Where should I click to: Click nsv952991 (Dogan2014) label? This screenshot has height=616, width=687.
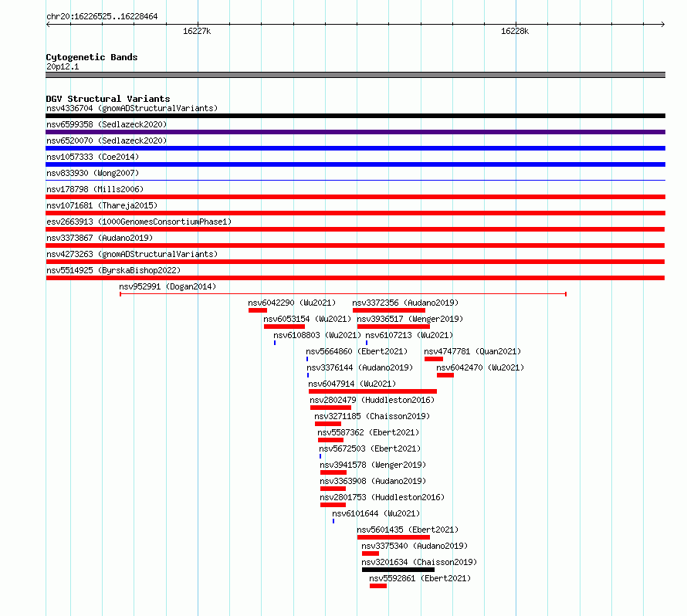click(x=168, y=286)
